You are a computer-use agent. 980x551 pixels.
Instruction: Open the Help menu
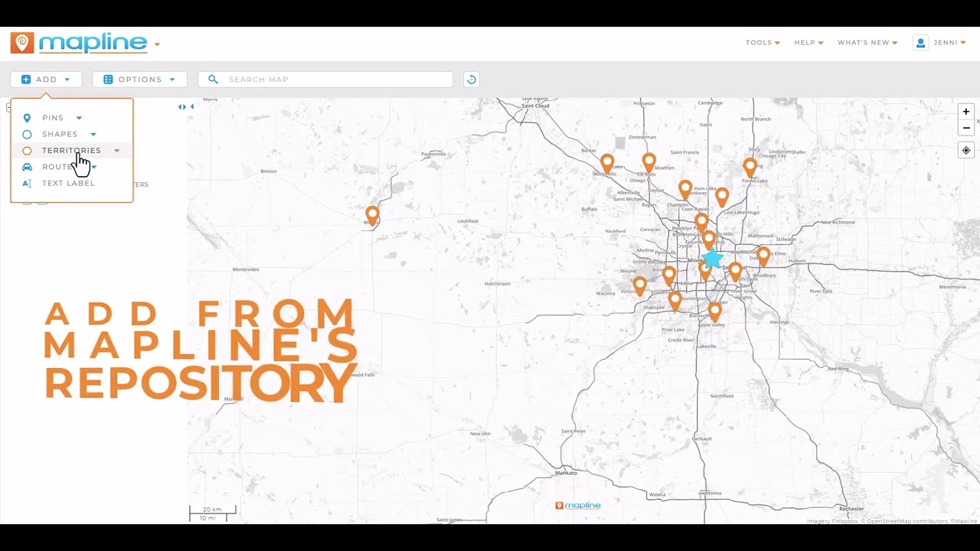point(808,43)
